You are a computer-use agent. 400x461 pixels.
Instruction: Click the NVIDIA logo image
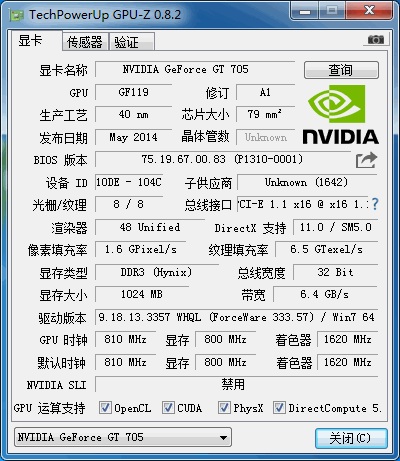(x=341, y=115)
